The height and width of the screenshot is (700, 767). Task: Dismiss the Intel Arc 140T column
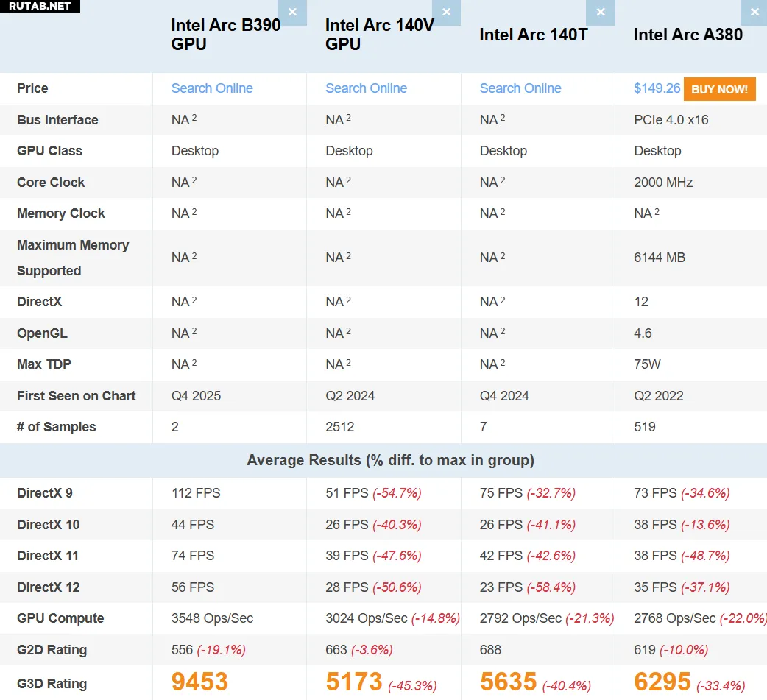point(601,13)
